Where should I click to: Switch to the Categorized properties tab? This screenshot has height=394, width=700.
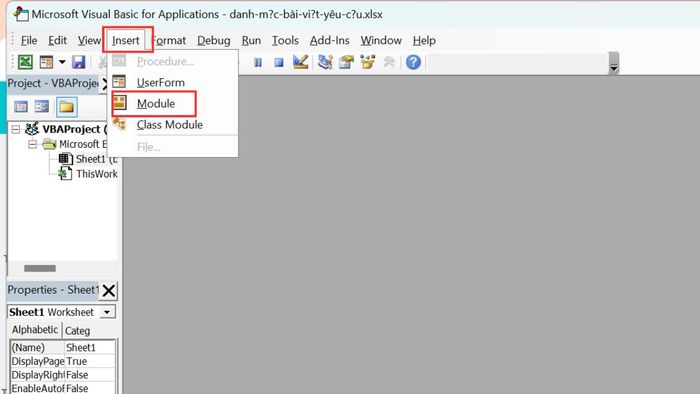click(x=78, y=331)
